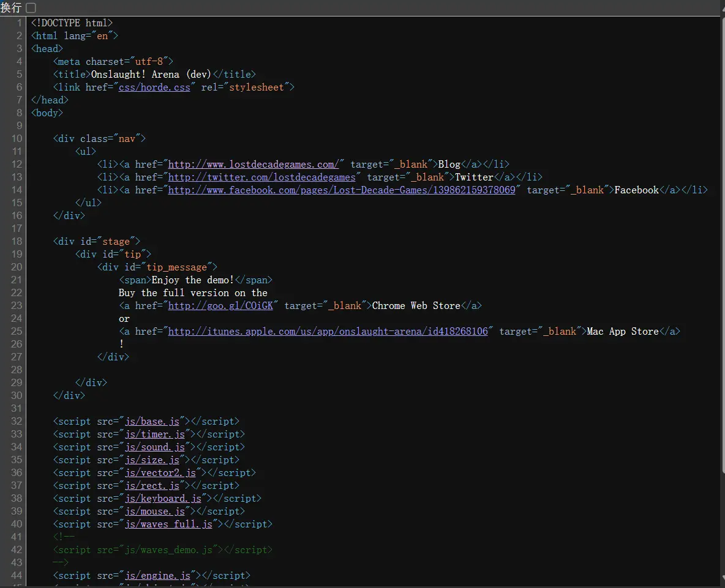Open the js/vector2.js script file
The image size is (725, 588).
(160, 472)
